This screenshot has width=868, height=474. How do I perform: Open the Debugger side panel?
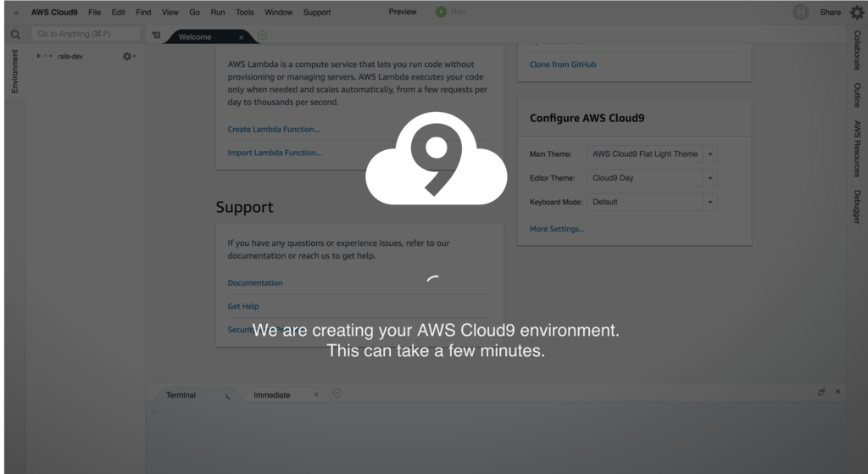coord(857,207)
